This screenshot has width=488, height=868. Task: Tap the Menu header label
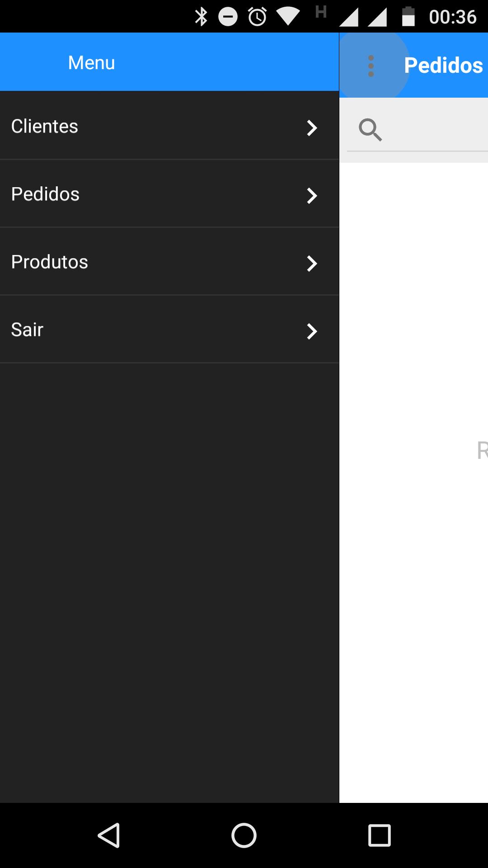92,62
